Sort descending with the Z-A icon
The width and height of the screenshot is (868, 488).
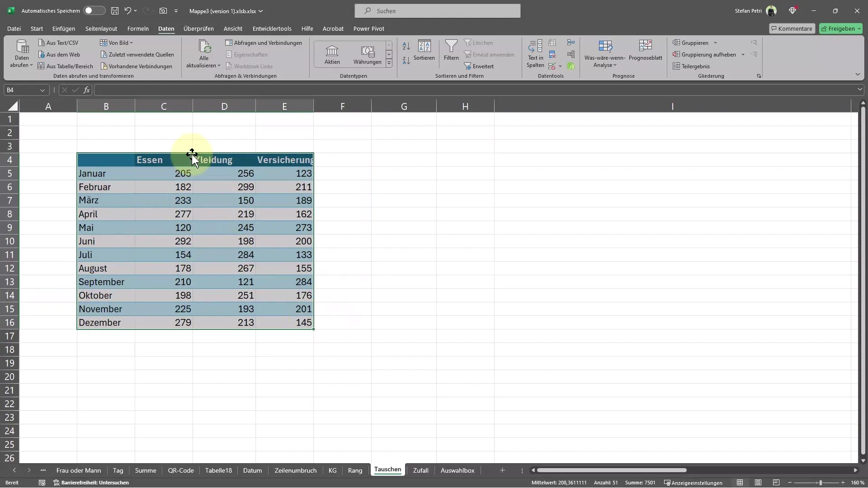coord(406,60)
